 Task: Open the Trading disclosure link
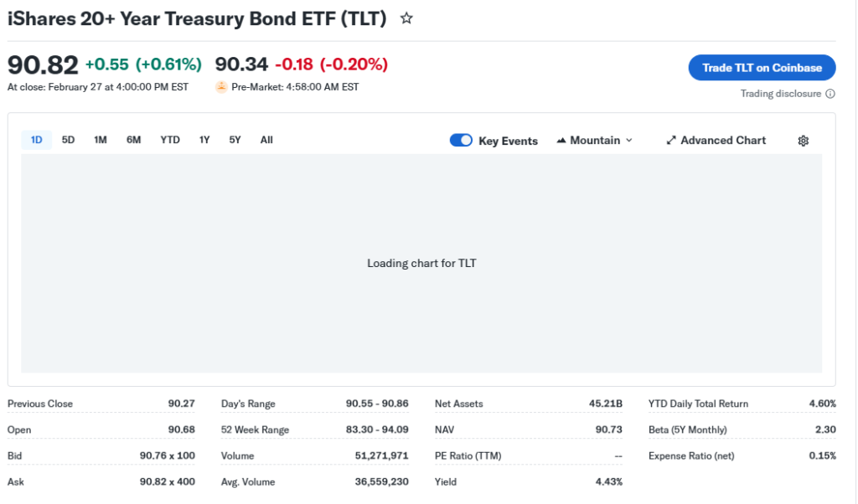click(x=780, y=94)
